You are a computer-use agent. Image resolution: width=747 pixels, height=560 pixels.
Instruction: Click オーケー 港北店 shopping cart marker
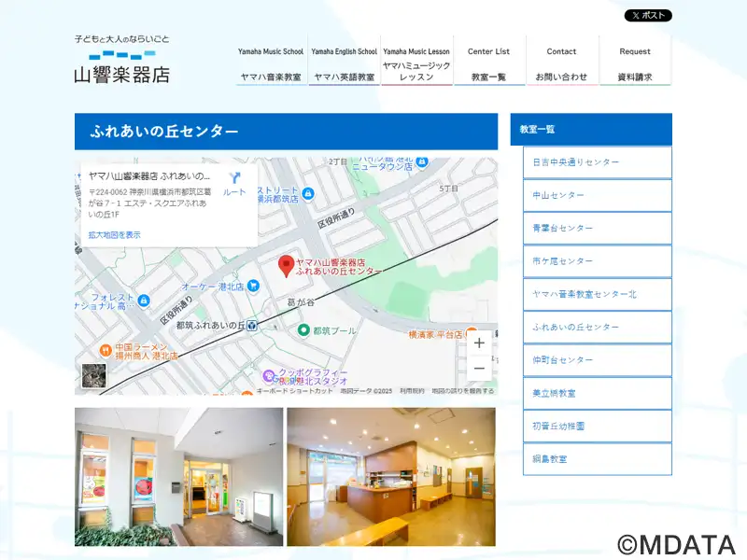coord(253,286)
